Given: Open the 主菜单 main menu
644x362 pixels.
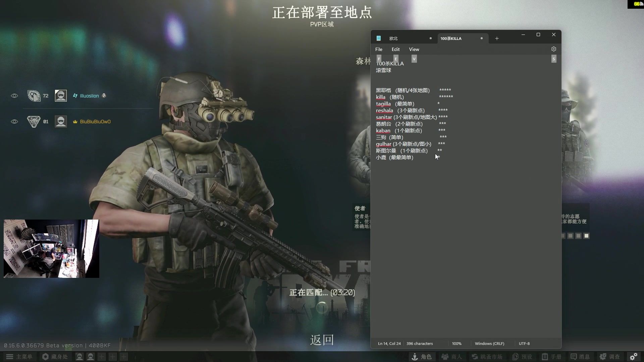Looking at the screenshot, I should [19, 357].
